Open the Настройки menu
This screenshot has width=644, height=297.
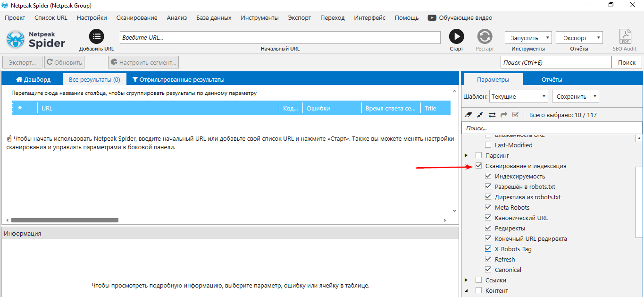coord(92,17)
